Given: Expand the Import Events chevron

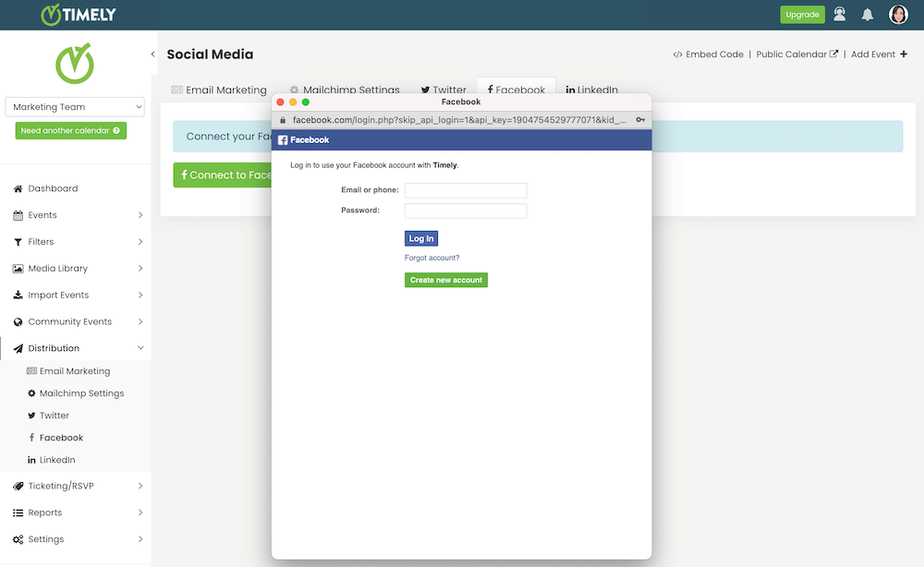Looking at the screenshot, I should 140,295.
